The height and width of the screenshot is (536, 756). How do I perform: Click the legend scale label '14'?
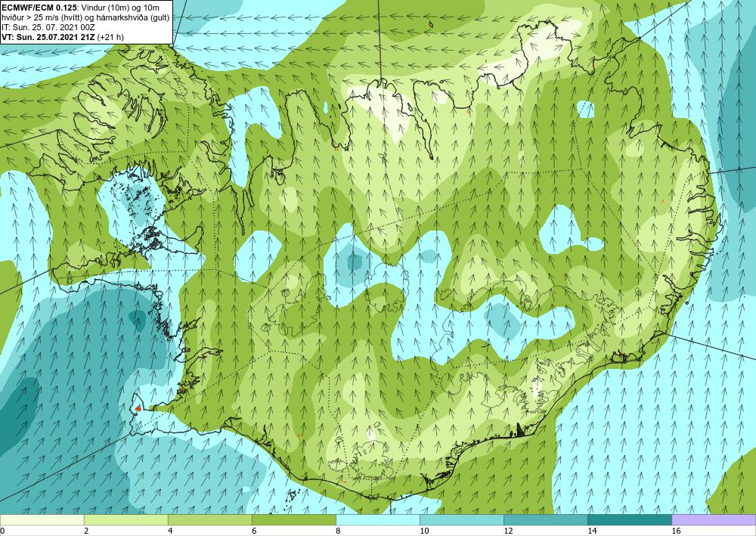tap(592, 531)
